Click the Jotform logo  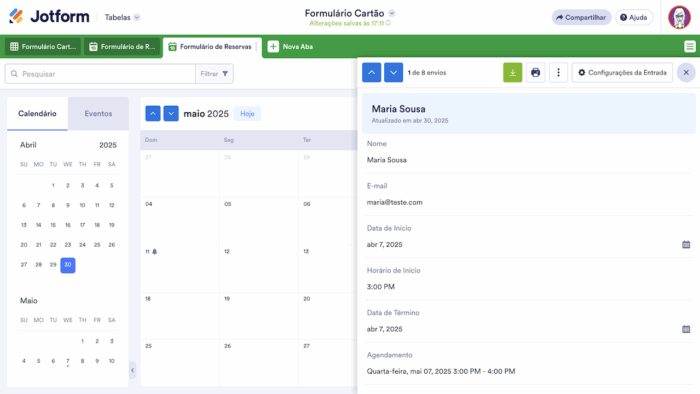coord(49,17)
